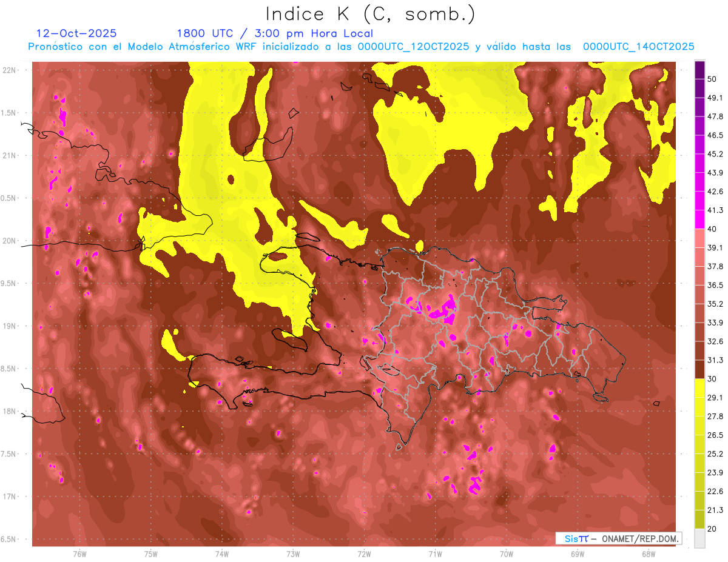Pick the bright yellow legend swatch beside 29.1
This screenshot has width=728, height=562.
[x=700, y=389]
